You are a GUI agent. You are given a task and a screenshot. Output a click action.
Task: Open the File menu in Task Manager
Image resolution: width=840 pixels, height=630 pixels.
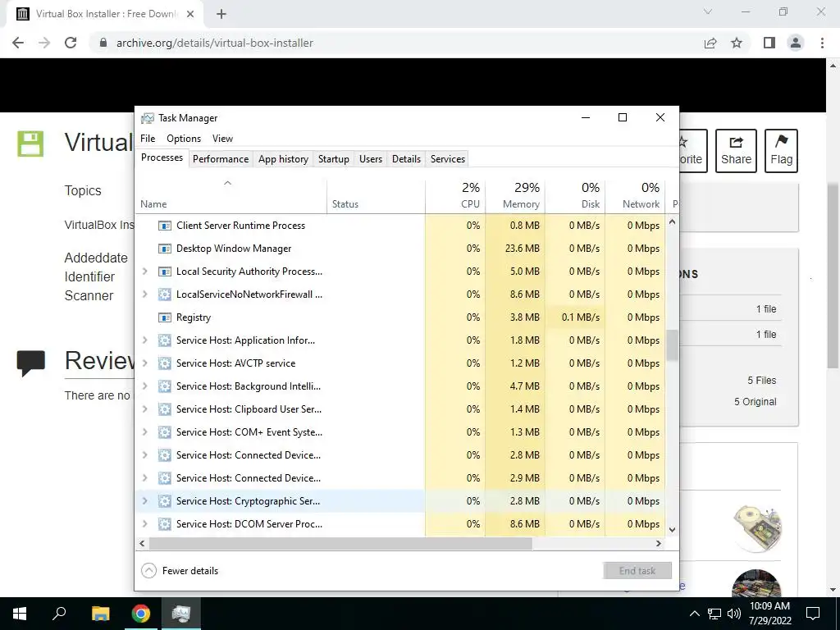click(x=148, y=139)
